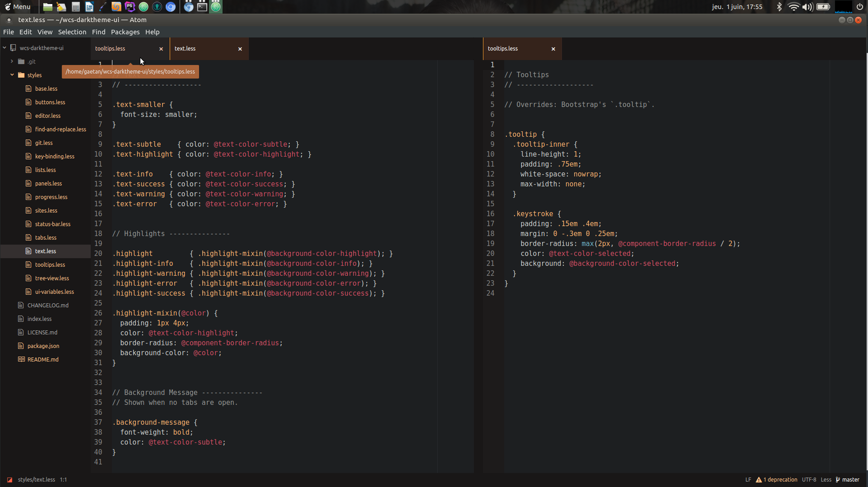Click the file icon next to base.less
868x487 pixels.
tap(29, 89)
